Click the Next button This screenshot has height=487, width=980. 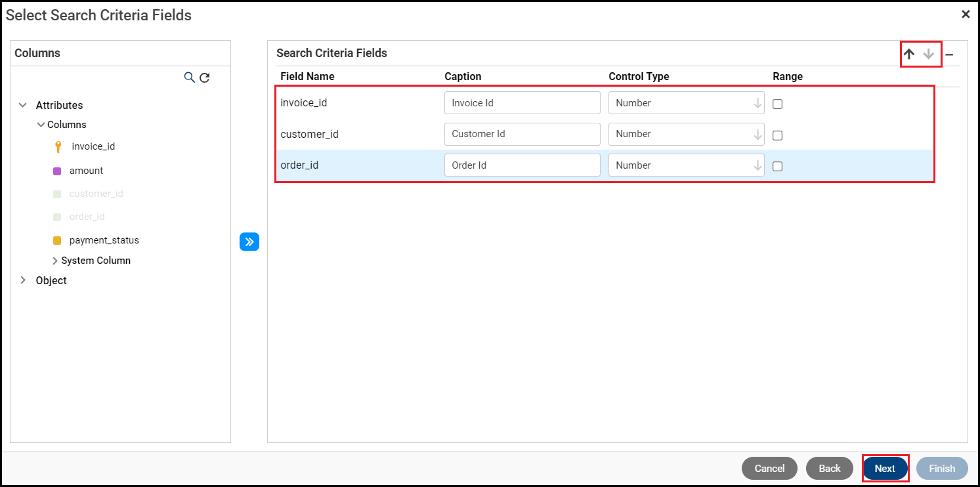(885, 469)
